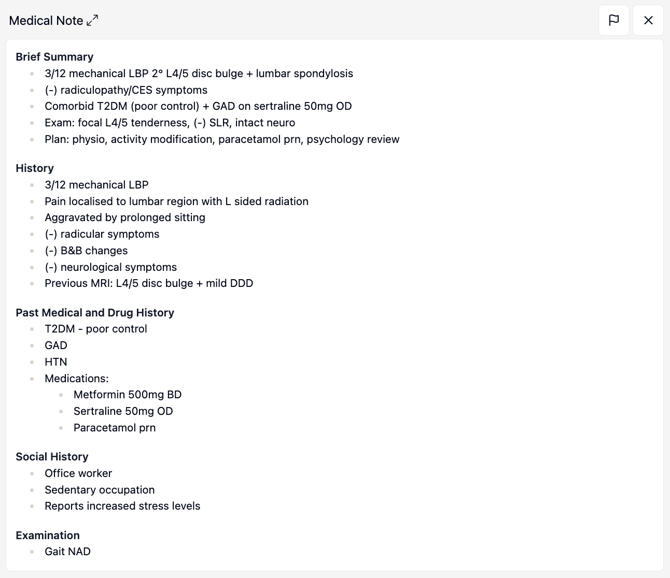Click the Medical Note title
Screen dimensions: 670x578
[x=46, y=20]
